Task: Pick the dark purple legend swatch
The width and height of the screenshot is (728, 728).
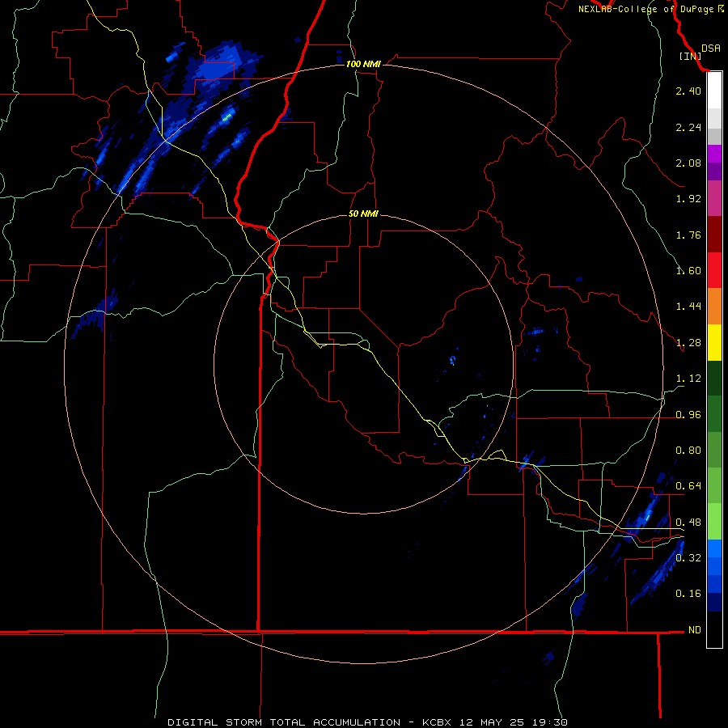Action: [714, 171]
